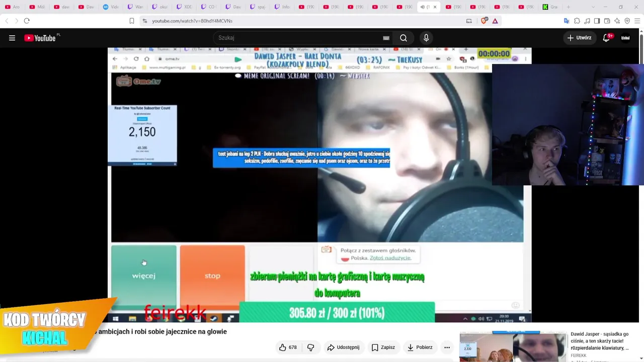
Task: Switch to the 'Info' Twitch tab
Action: point(282,7)
